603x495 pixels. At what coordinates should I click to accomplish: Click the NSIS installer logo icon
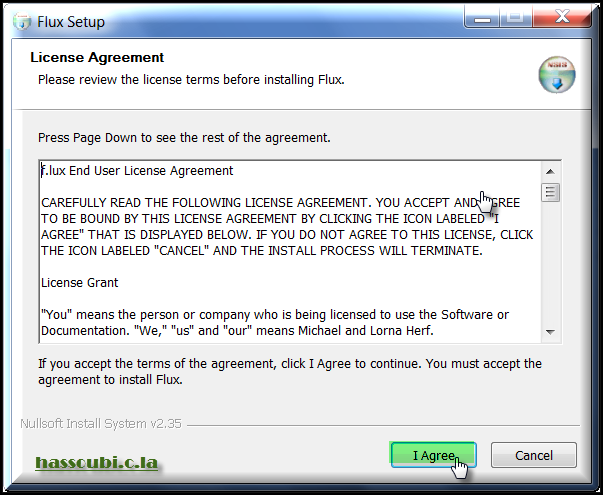[557, 75]
